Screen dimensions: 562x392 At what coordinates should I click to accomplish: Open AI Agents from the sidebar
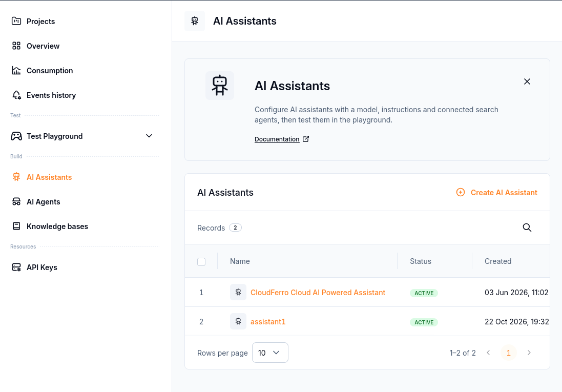[44, 202]
